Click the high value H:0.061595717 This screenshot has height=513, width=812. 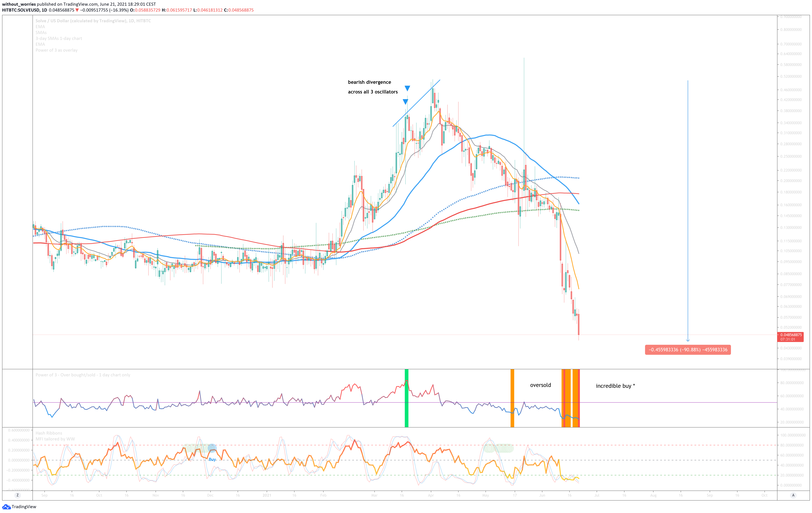177,10
